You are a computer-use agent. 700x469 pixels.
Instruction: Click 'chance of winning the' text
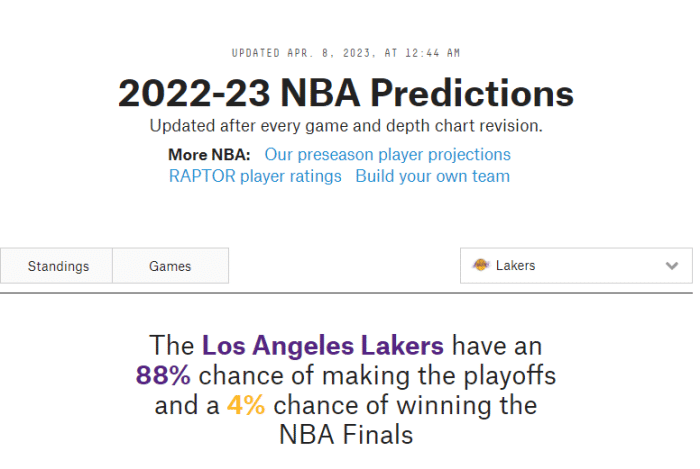[405, 405]
